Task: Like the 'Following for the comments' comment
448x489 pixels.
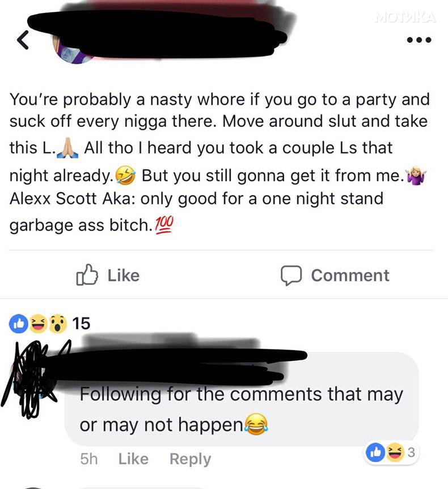Action: (133, 459)
